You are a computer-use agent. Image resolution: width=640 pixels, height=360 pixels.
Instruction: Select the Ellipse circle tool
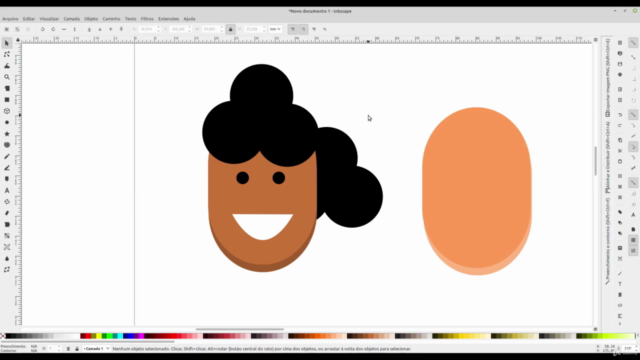click(7, 122)
